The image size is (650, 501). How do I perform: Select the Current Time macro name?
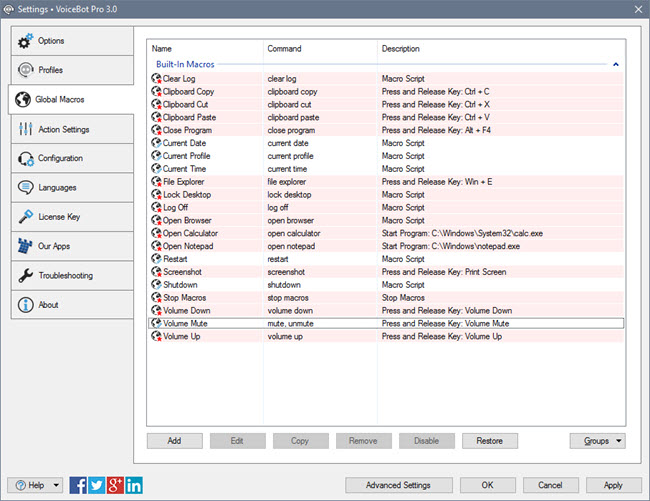coord(184,168)
